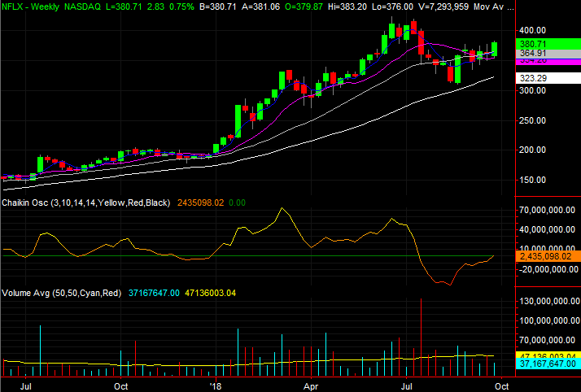The height and width of the screenshot is (392, 581).
Task: Click the Apr label on time axis
Action: click(311, 387)
